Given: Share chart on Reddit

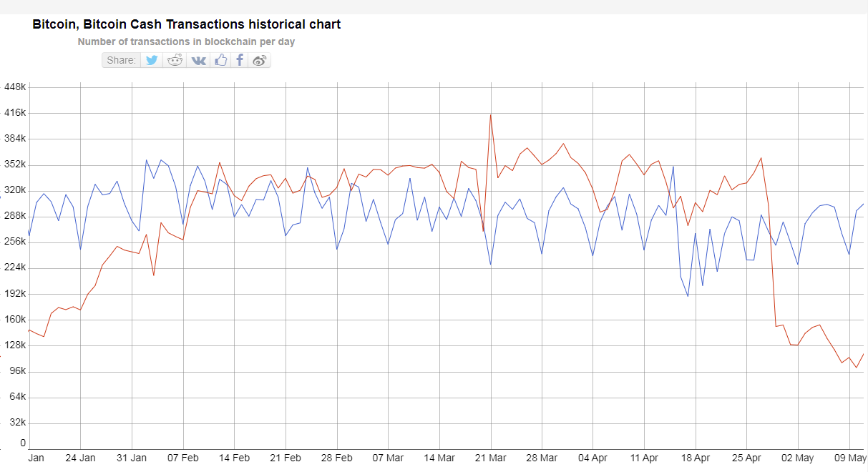Looking at the screenshot, I should 175,60.
